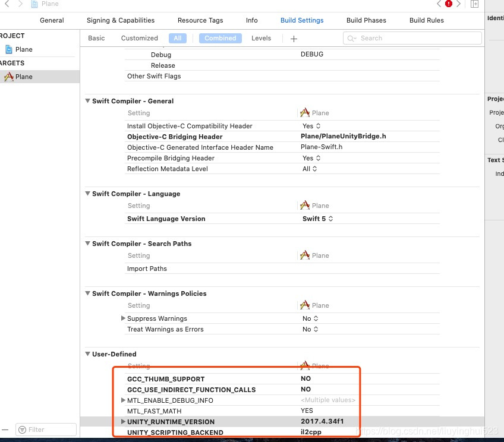Open the Resource Tags tab
The height and width of the screenshot is (442, 504).
click(x=200, y=20)
